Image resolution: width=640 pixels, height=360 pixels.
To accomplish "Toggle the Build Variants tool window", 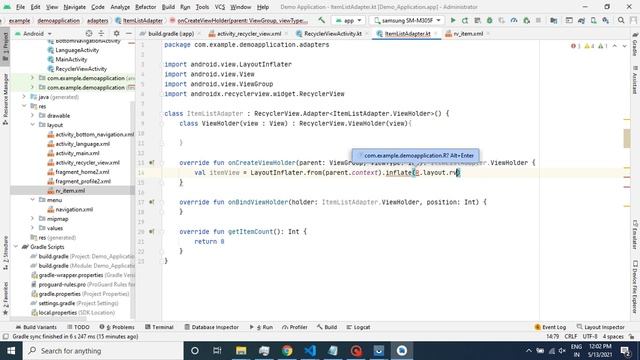I will pyautogui.click(x=36, y=327).
